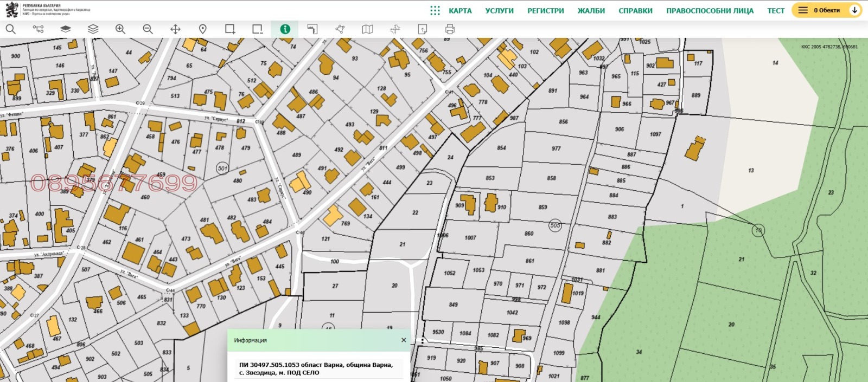Click the search magnifier tool
The width and height of the screenshot is (868, 382).
11,29
